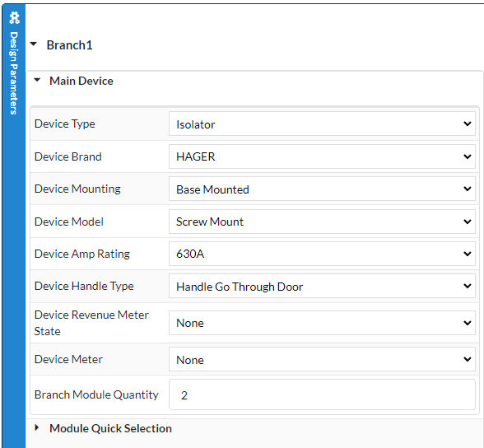This screenshot has height=448, width=484.
Task: Open the Device Revenue Meter State dropdown
Action: (x=322, y=323)
